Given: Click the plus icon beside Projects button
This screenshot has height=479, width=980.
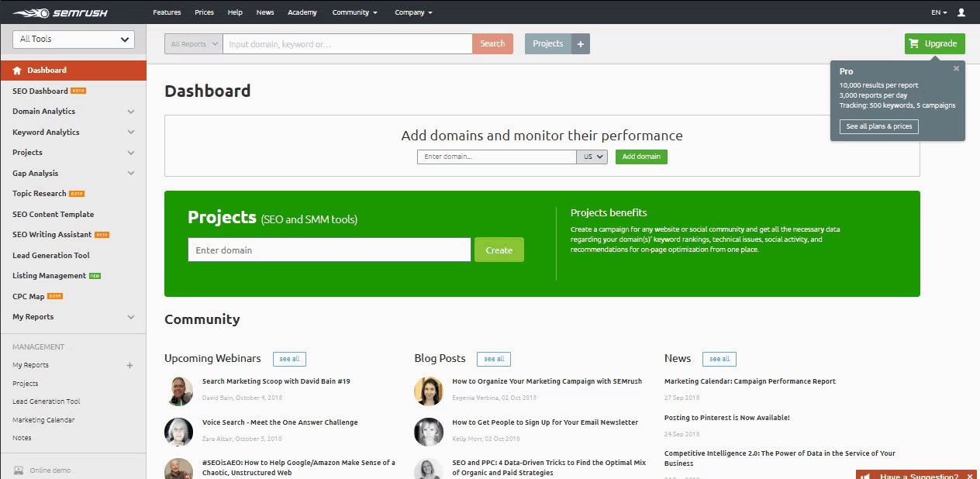Looking at the screenshot, I should point(581,44).
